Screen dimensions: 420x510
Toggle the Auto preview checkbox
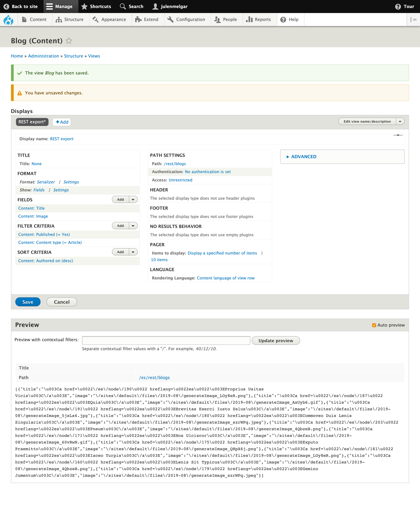[374, 325]
